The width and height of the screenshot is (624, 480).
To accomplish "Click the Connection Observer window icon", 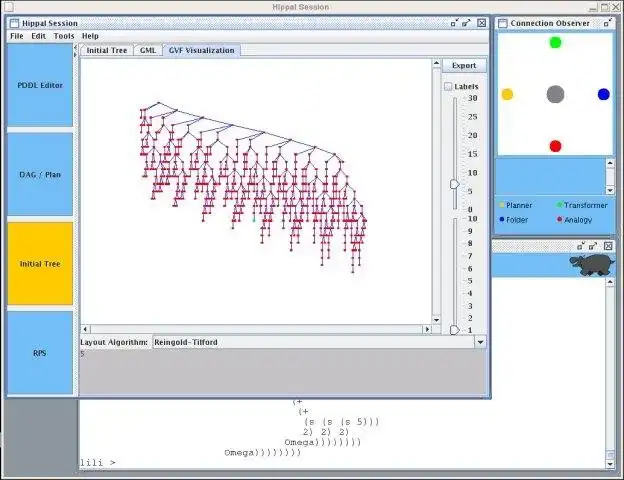I will click(503, 23).
